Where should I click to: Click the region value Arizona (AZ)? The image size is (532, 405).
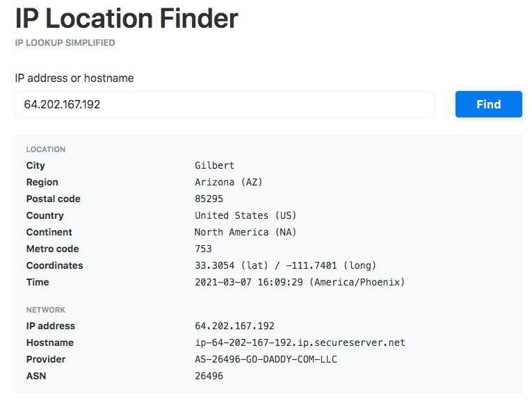[229, 182]
